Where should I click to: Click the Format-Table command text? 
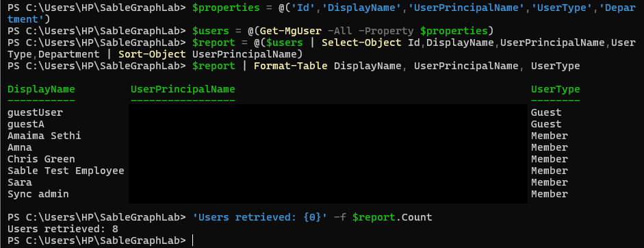[291, 66]
